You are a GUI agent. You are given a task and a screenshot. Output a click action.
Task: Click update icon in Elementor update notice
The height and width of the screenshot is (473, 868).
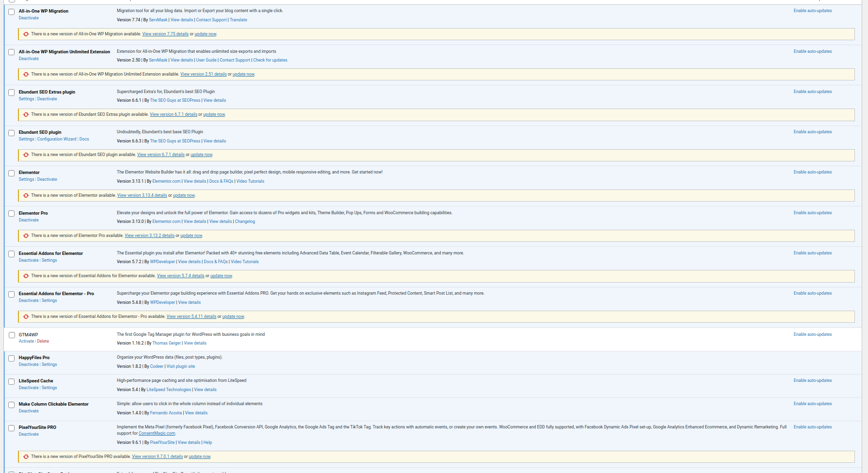tap(26, 195)
